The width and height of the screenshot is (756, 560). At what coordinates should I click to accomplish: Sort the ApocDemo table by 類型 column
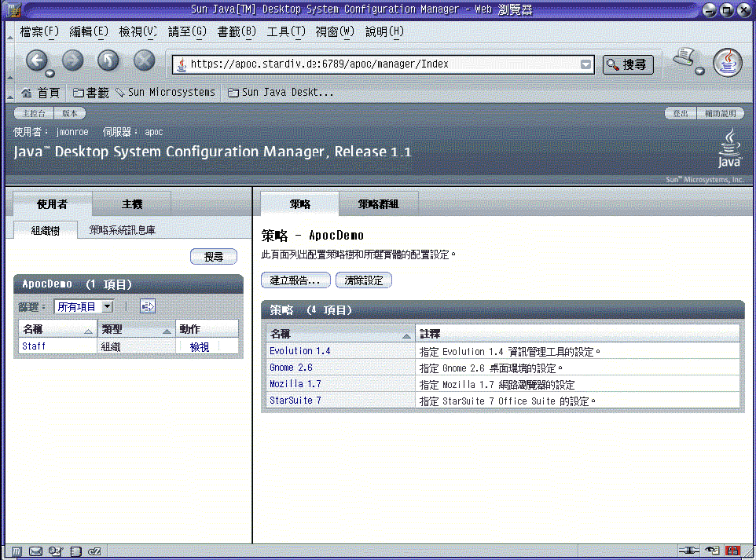point(137,330)
